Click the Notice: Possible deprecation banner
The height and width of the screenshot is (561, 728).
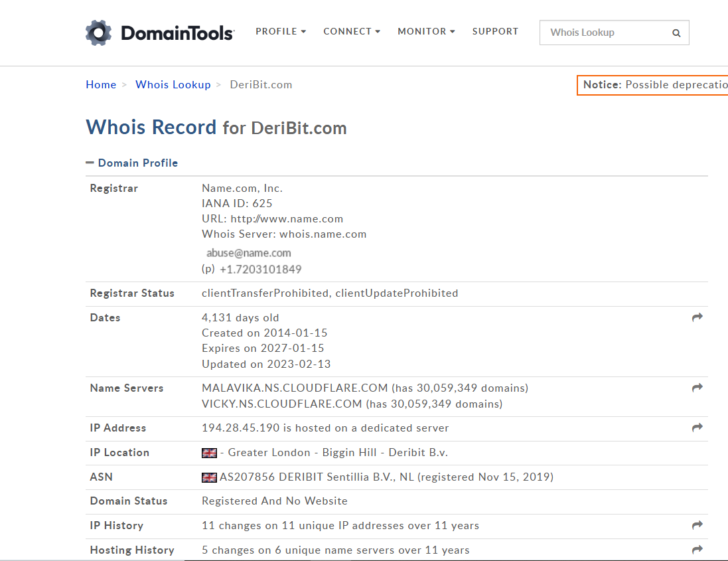click(652, 85)
